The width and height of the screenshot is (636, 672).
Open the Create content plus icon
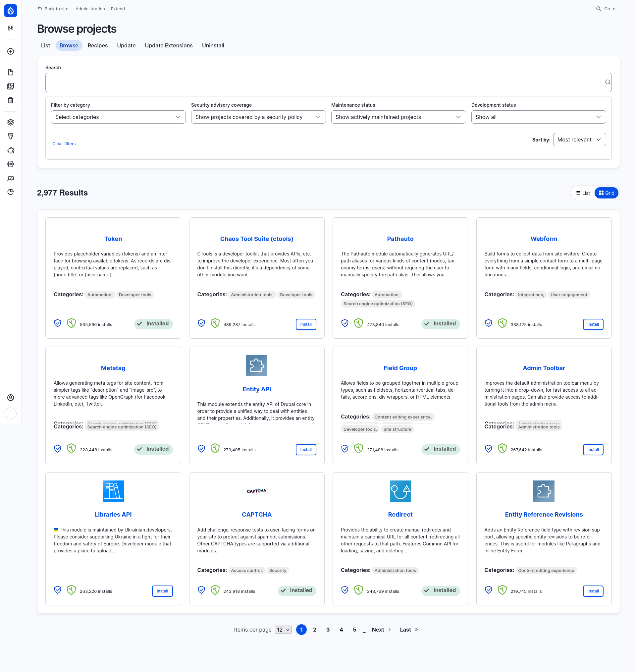pos(11,51)
